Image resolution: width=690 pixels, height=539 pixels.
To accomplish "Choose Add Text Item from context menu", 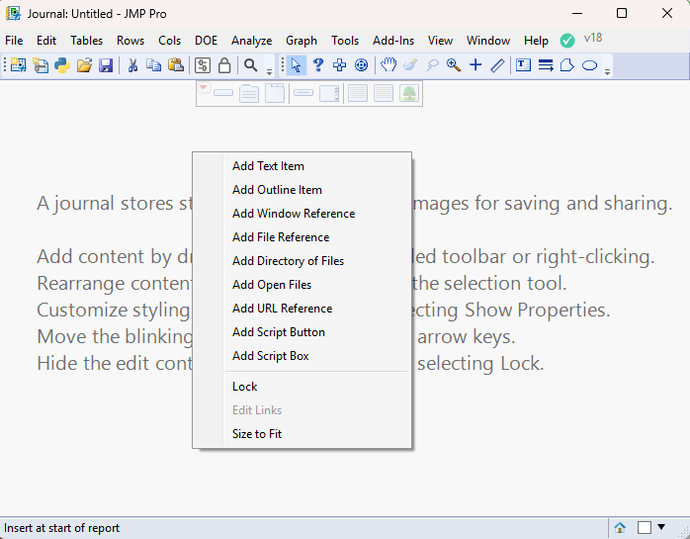I will [302, 166].
